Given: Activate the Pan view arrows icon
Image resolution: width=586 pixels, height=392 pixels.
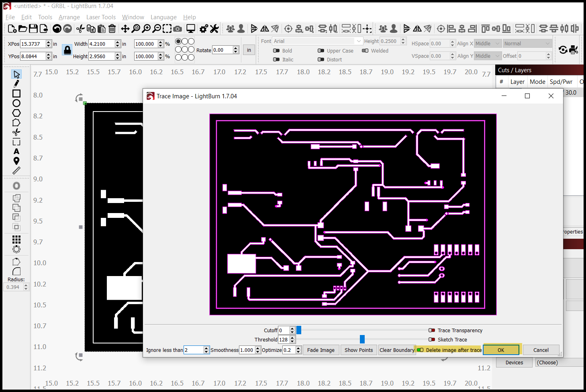Looking at the screenshot, I should tap(125, 28).
